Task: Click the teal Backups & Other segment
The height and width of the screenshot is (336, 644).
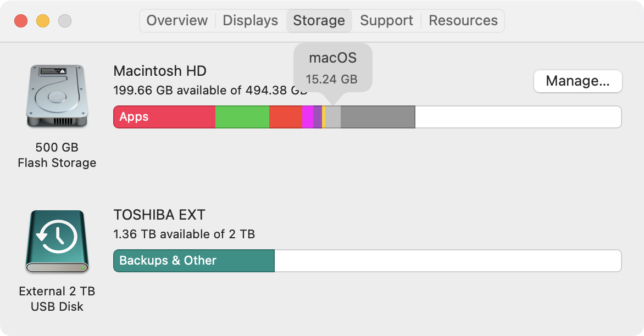Action: click(x=194, y=261)
